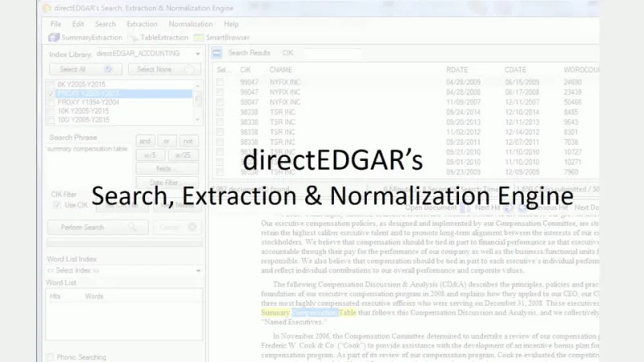This screenshot has height=362, width=644.
Task: Open the TableExtraction tool
Action: pyautogui.click(x=159, y=37)
